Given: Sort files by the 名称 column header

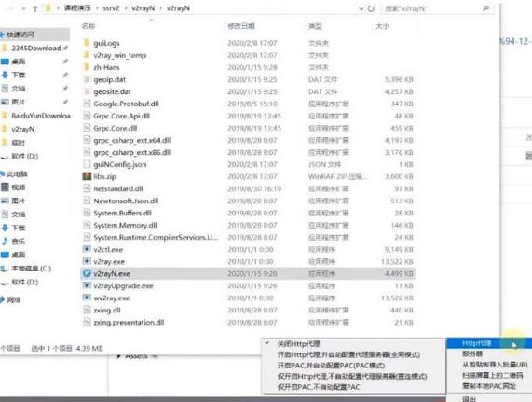Looking at the screenshot, I should click(x=89, y=26).
